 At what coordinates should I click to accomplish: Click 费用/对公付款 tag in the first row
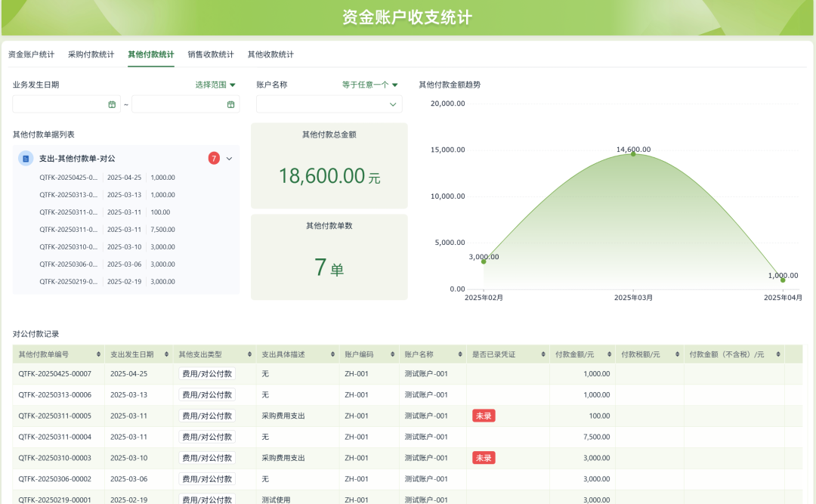coord(206,373)
